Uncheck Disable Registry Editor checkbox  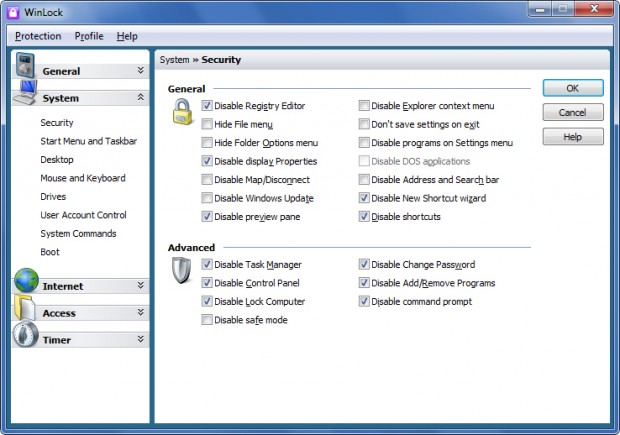click(x=207, y=106)
